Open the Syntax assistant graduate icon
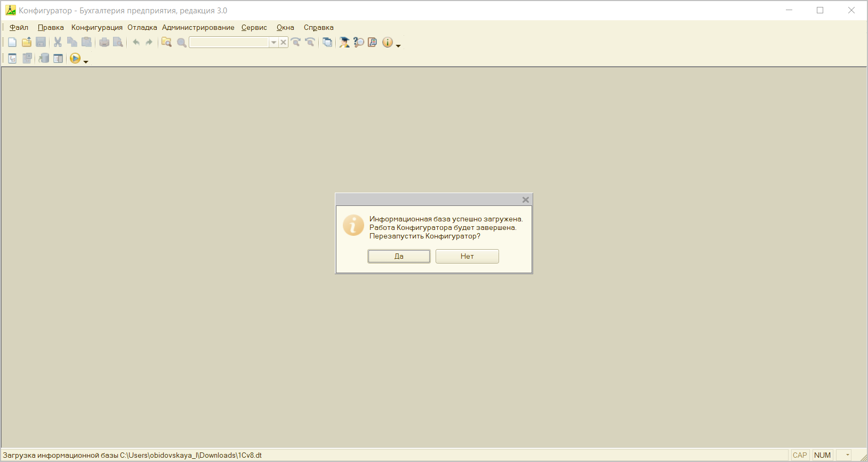868x462 pixels. pyautogui.click(x=344, y=42)
